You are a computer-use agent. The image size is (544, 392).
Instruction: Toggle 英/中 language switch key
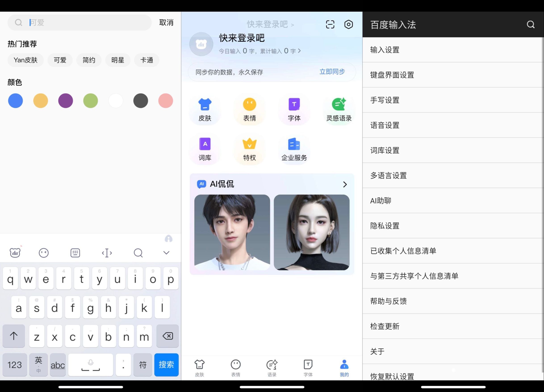(x=38, y=364)
